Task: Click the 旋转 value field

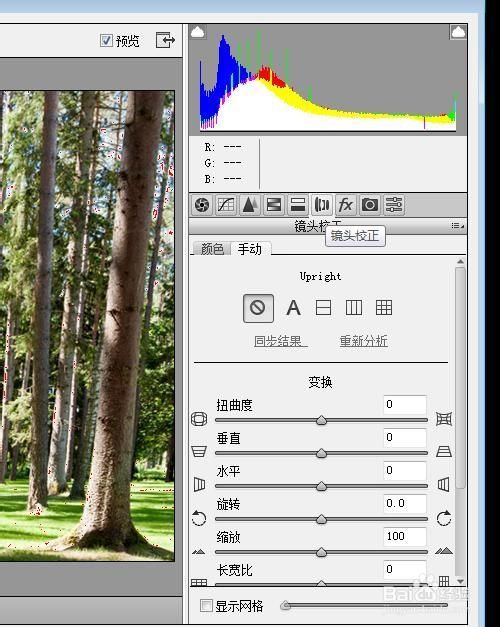Action: pos(404,503)
